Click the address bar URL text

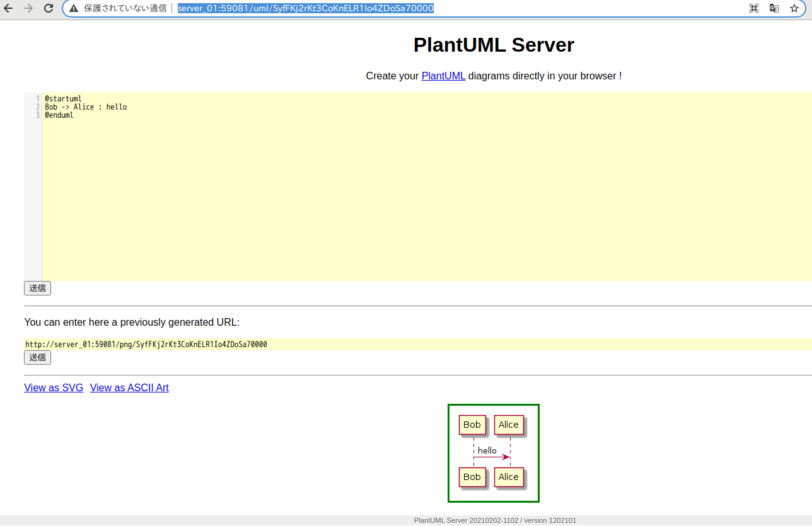[x=306, y=8]
